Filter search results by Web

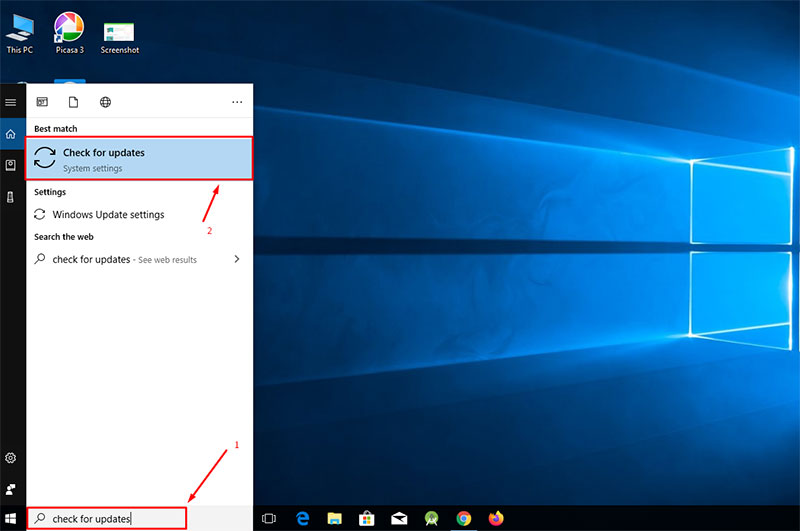[105, 102]
